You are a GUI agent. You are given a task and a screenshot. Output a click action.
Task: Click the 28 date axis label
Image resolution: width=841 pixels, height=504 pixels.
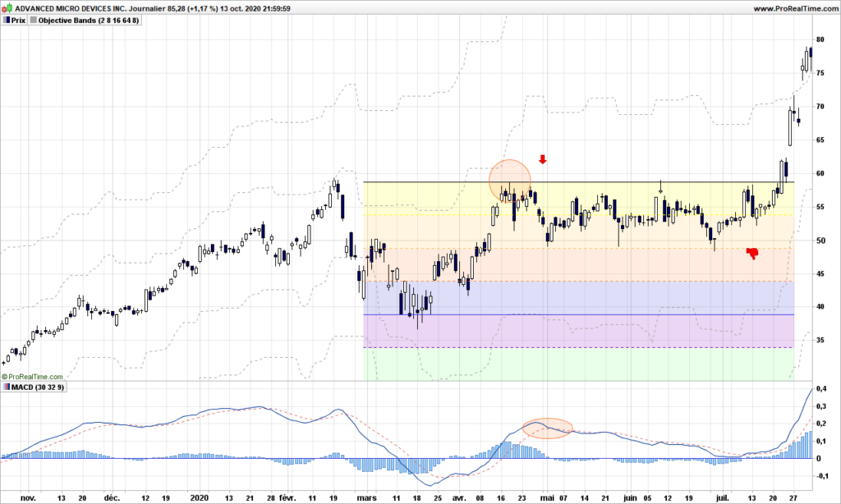click(x=270, y=498)
